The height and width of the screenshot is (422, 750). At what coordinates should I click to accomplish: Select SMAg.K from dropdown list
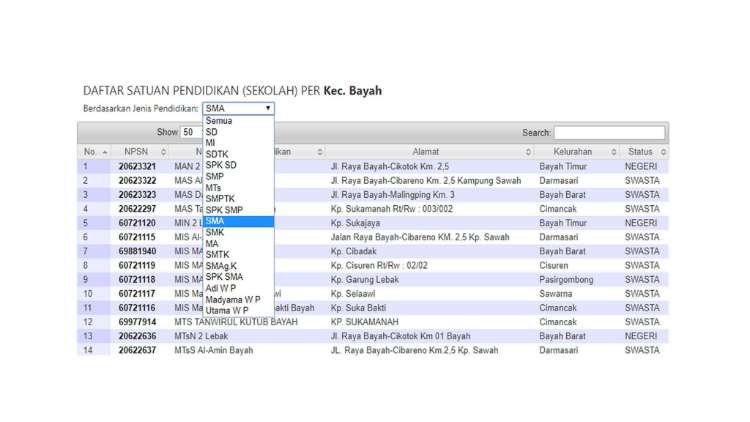pyautogui.click(x=221, y=266)
